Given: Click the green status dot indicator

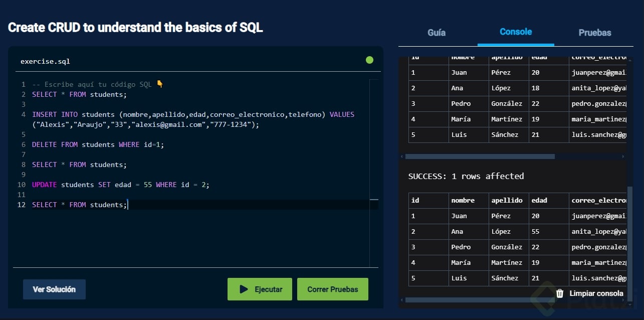Looking at the screenshot, I should click(x=369, y=60).
